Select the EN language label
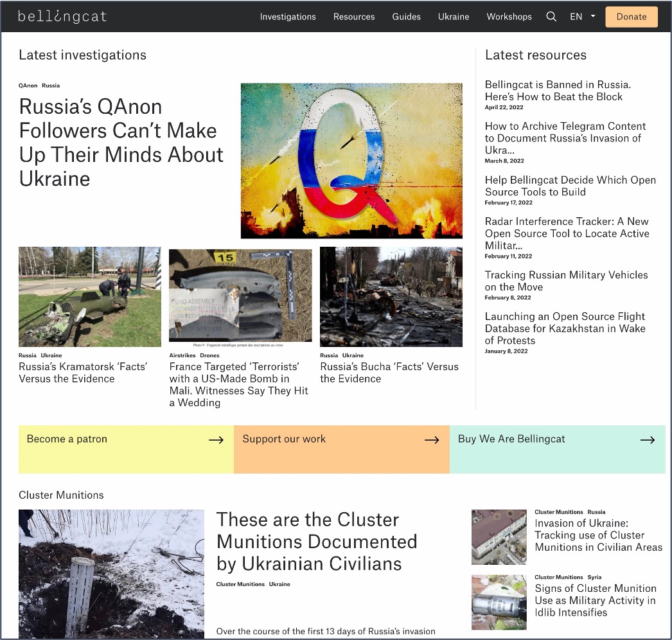 point(576,17)
